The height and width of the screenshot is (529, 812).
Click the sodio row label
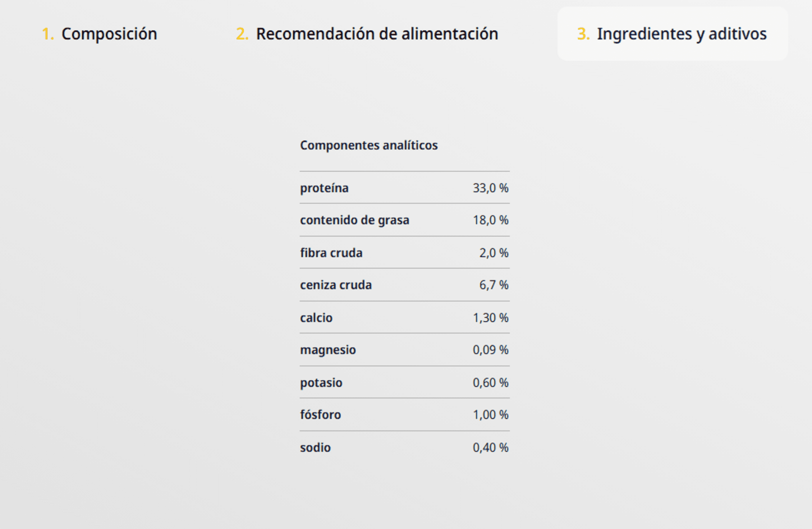[x=315, y=447]
